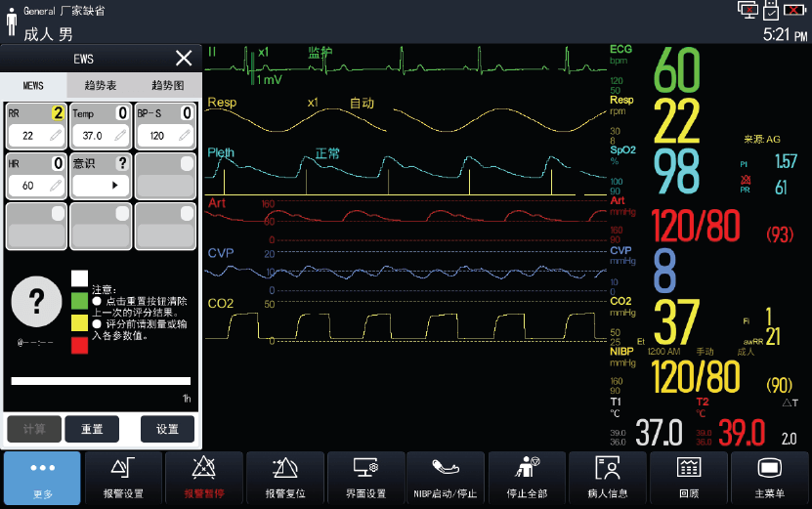This screenshot has width=812, height=509.
Task: Click the 重置 reset button
Action: [x=92, y=428]
